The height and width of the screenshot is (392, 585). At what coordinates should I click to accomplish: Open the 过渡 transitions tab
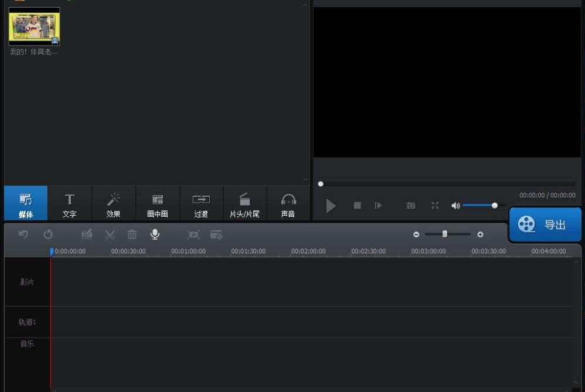(201, 203)
